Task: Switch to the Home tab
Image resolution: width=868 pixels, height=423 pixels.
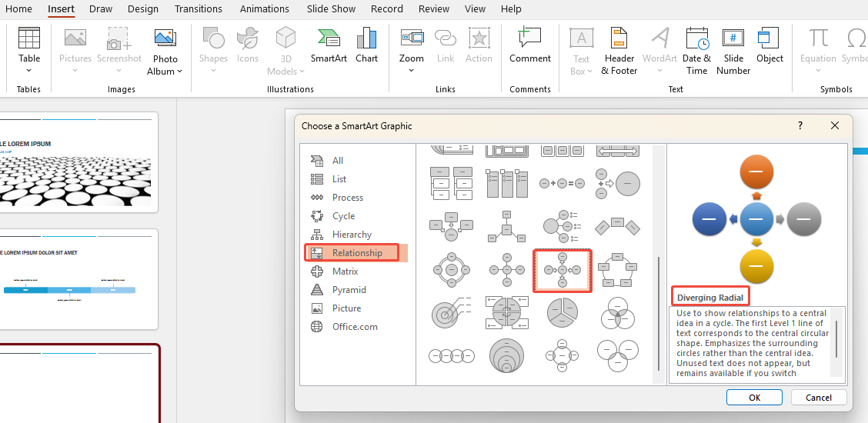Action: coord(18,9)
